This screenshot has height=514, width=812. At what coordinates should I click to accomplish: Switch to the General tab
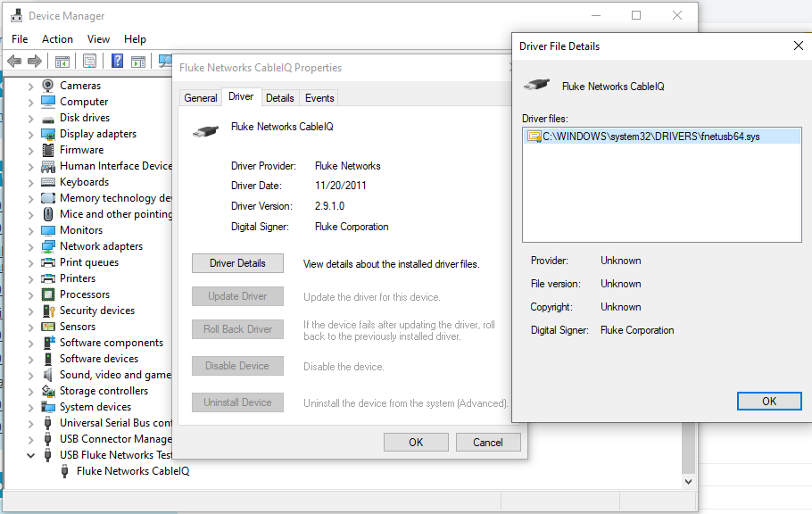[x=201, y=98]
